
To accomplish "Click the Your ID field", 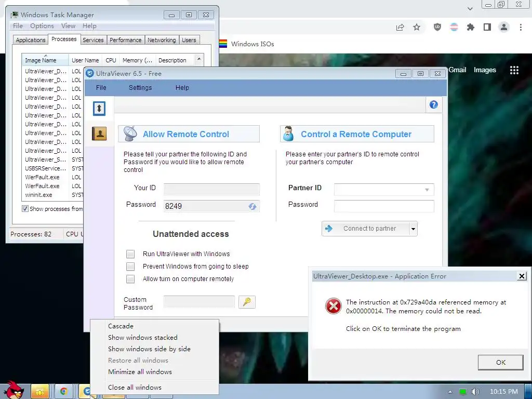I will pos(212,189).
